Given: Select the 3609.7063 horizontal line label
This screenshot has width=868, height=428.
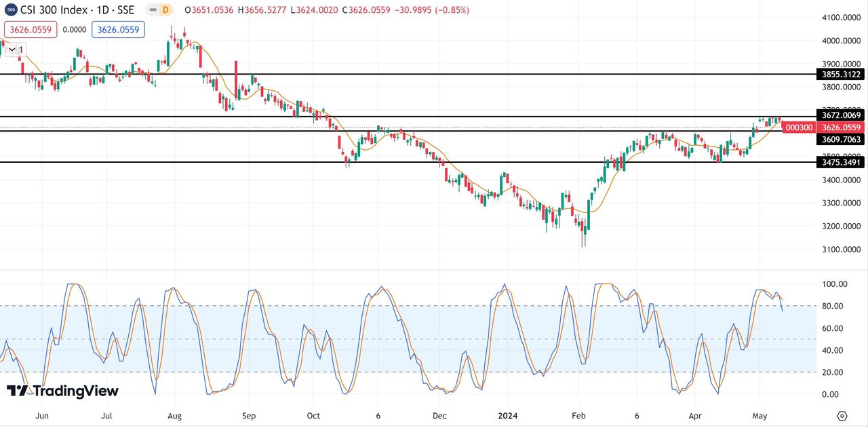Looking at the screenshot, I should tap(841, 139).
